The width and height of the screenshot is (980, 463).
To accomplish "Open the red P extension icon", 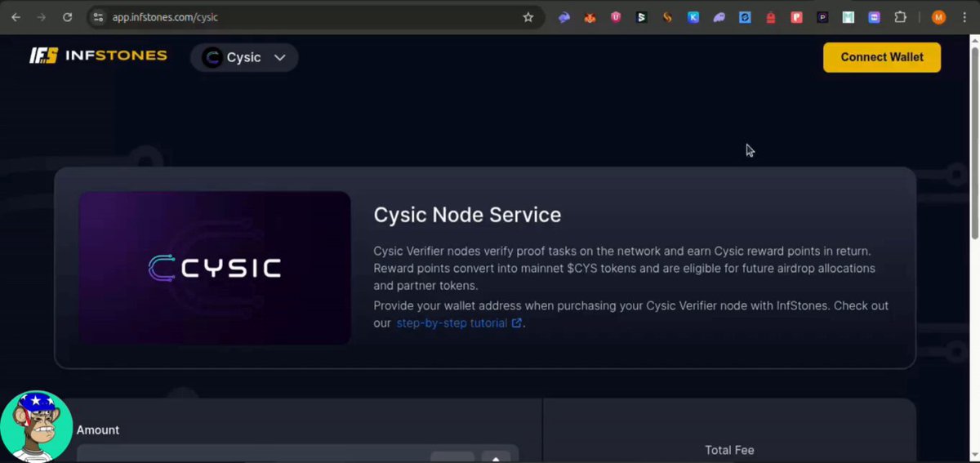I will coord(796,17).
